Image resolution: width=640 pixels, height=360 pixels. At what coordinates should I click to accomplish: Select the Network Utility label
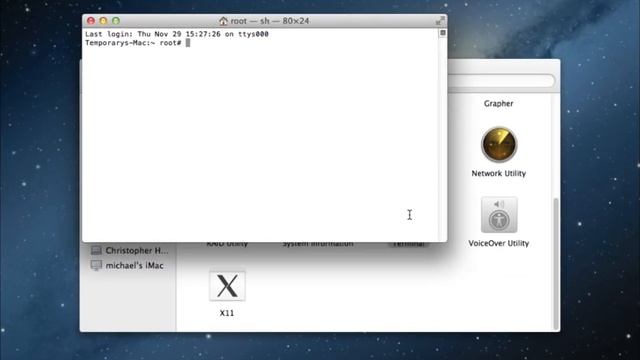pos(499,173)
